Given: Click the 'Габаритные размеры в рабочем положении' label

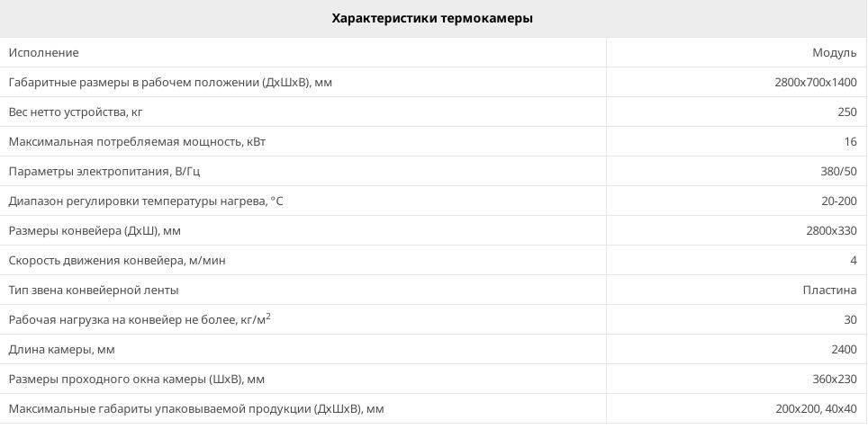Looking at the screenshot, I should pos(170,83).
